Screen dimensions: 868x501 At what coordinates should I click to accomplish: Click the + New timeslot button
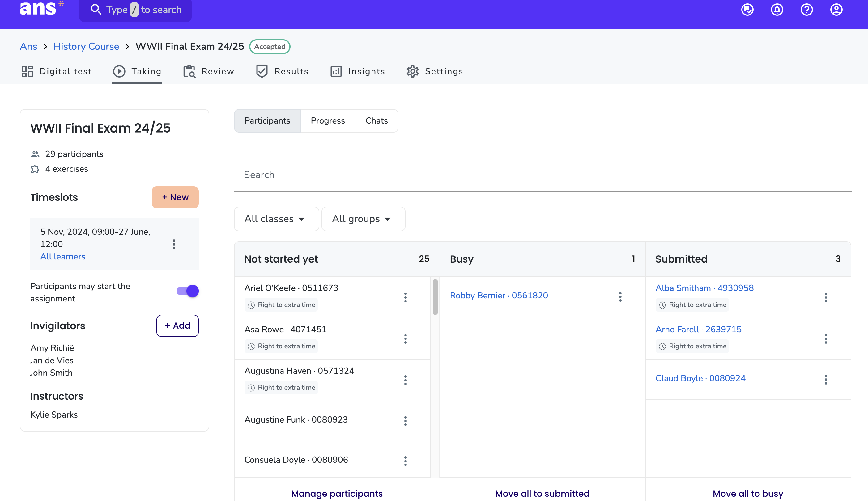pos(175,197)
